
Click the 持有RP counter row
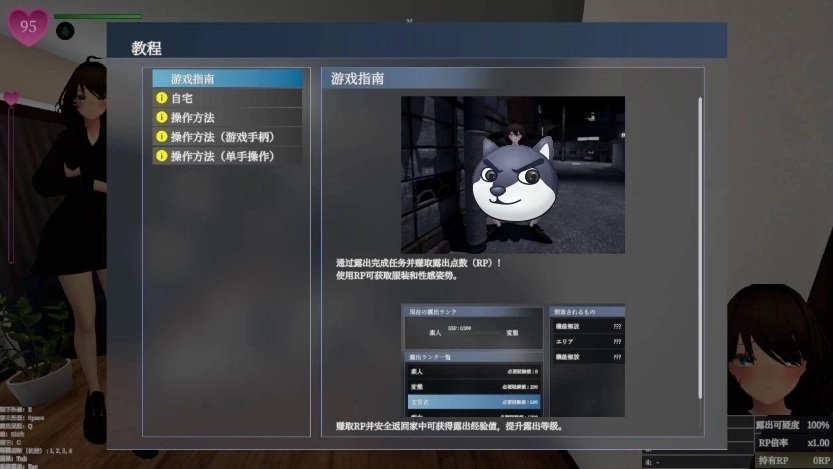(793, 460)
